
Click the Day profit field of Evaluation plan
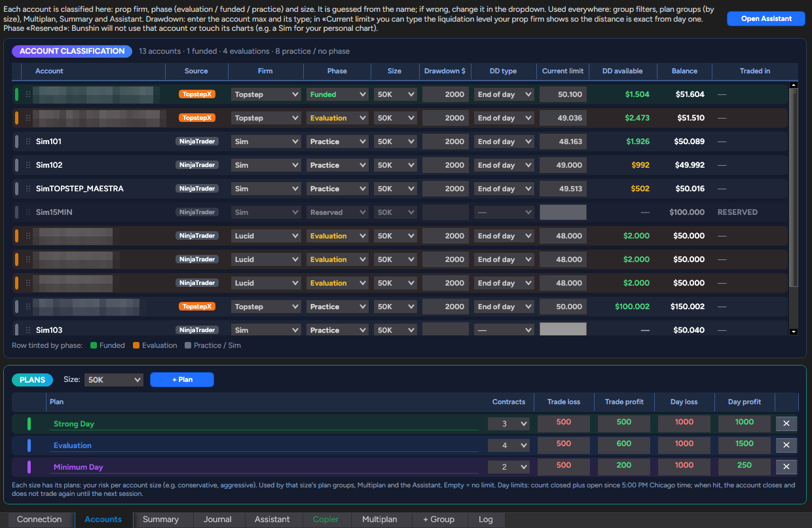(745, 444)
